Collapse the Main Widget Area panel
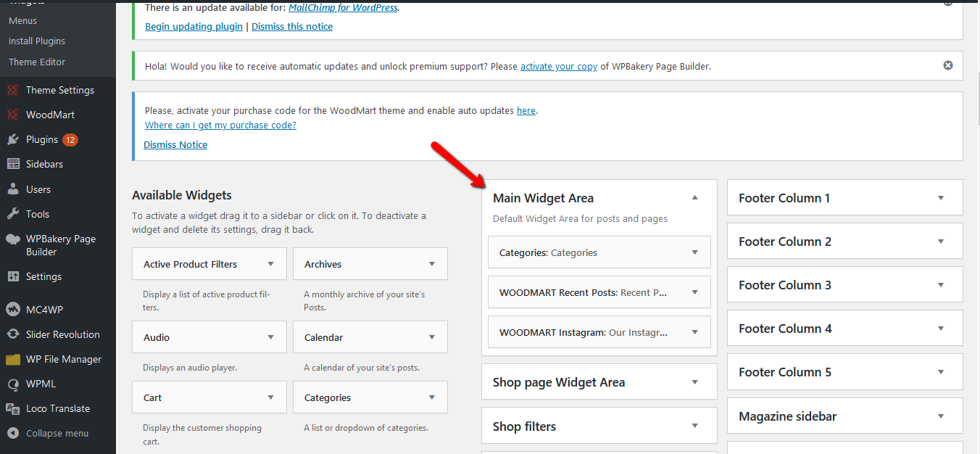980x454 pixels. click(694, 197)
